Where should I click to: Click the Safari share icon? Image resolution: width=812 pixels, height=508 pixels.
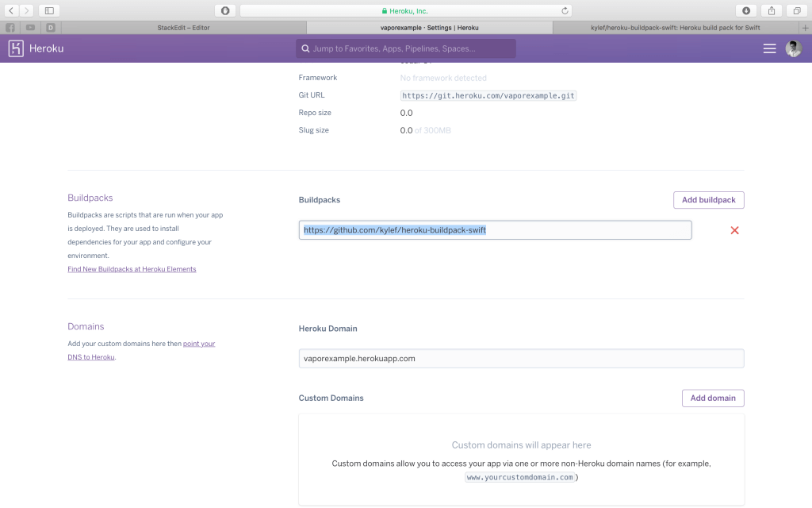772,10
